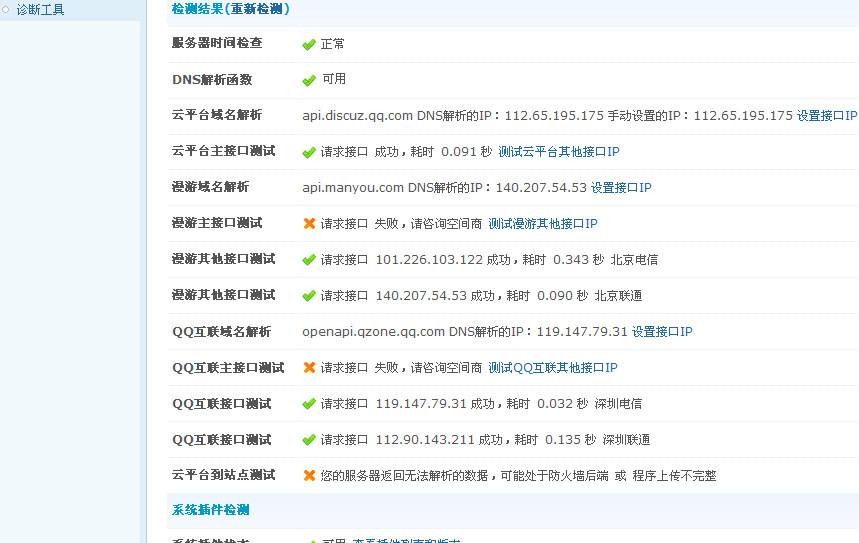Select DNS解析函数 label
Screen dimensions: 859x543
[x=212, y=79]
